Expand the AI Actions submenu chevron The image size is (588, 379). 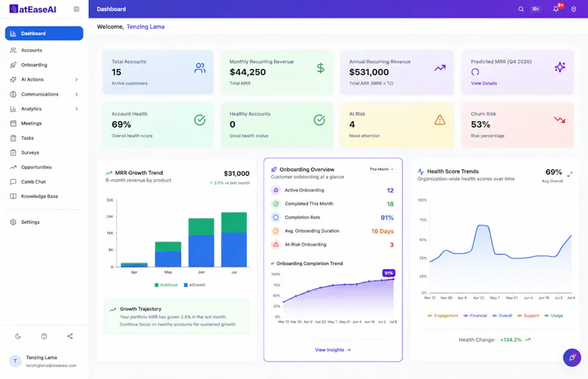coord(76,79)
